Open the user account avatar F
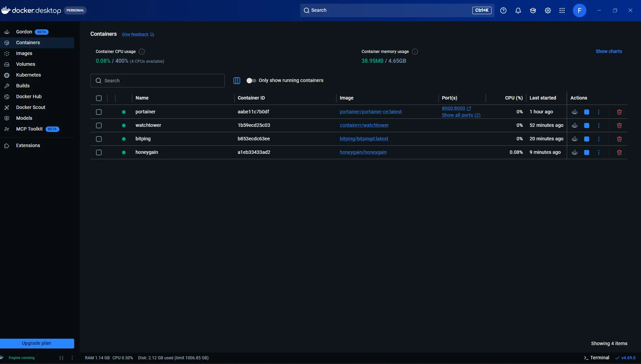 pyautogui.click(x=580, y=10)
